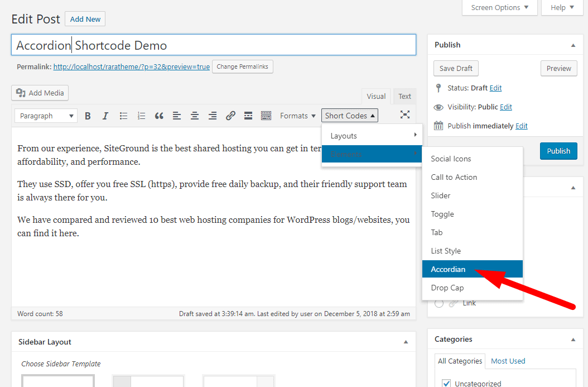Edit the post visibility
588x387 pixels.
(x=505, y=107)
